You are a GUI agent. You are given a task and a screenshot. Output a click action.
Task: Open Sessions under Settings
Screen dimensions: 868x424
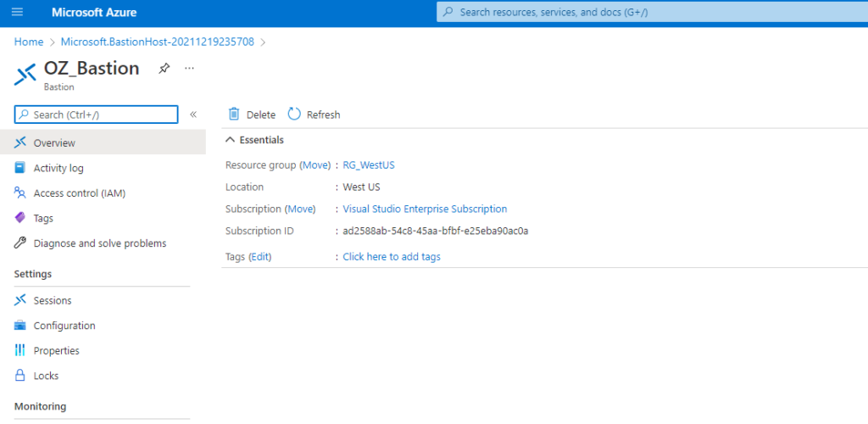tap(53, 300)
